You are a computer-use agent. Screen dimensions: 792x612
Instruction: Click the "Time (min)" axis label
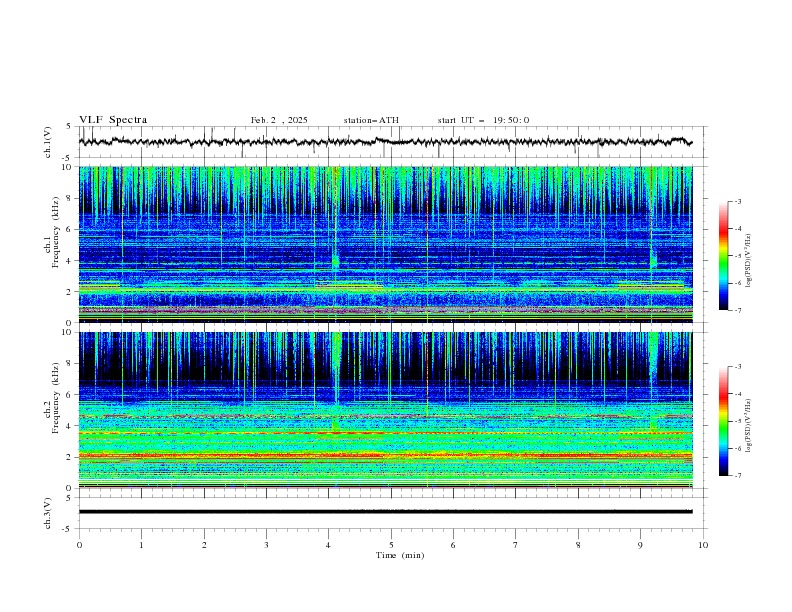[400, 555]
